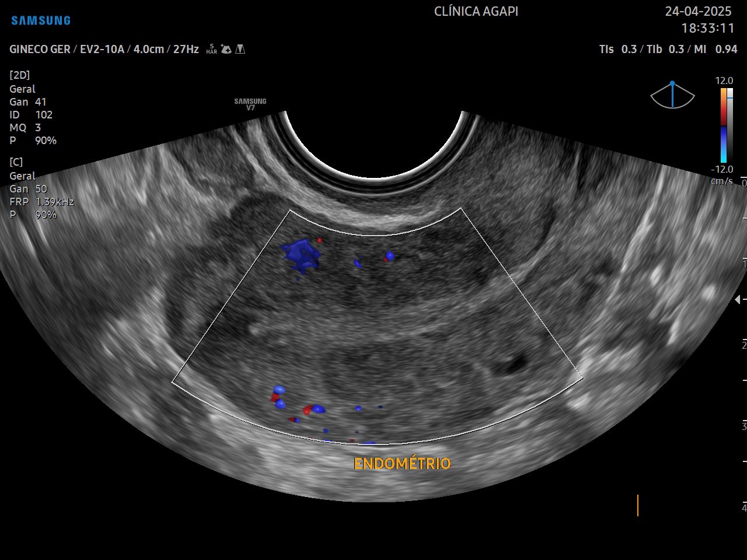Viewport: 747px width, 560px height.
Task: Click the probe orientation fan indicator
Action: point(672,96)
